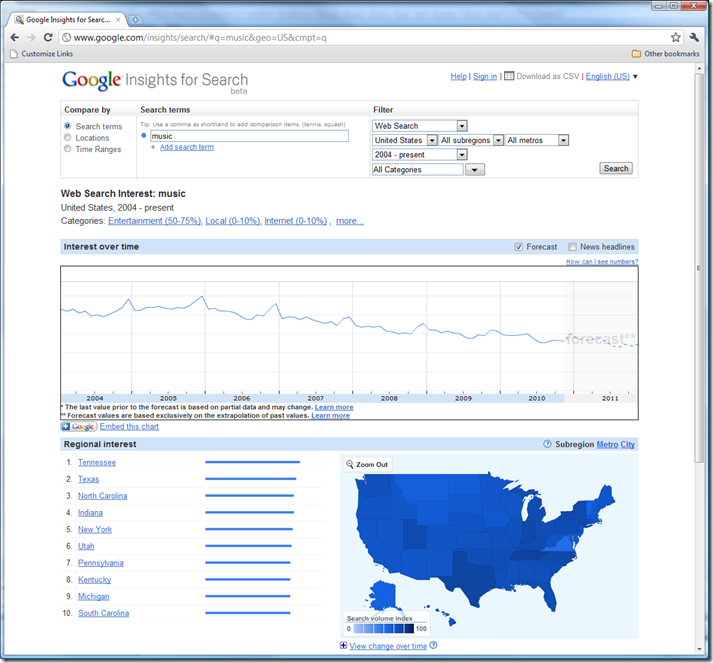
Task: Click the Search button
Action: pyautogui.click(x=616, y=168)
